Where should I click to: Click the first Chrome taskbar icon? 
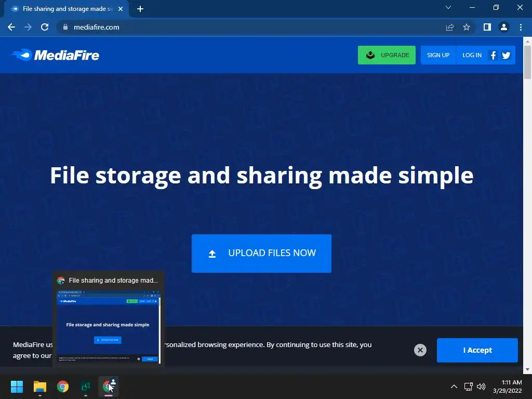tap(63, 387)
